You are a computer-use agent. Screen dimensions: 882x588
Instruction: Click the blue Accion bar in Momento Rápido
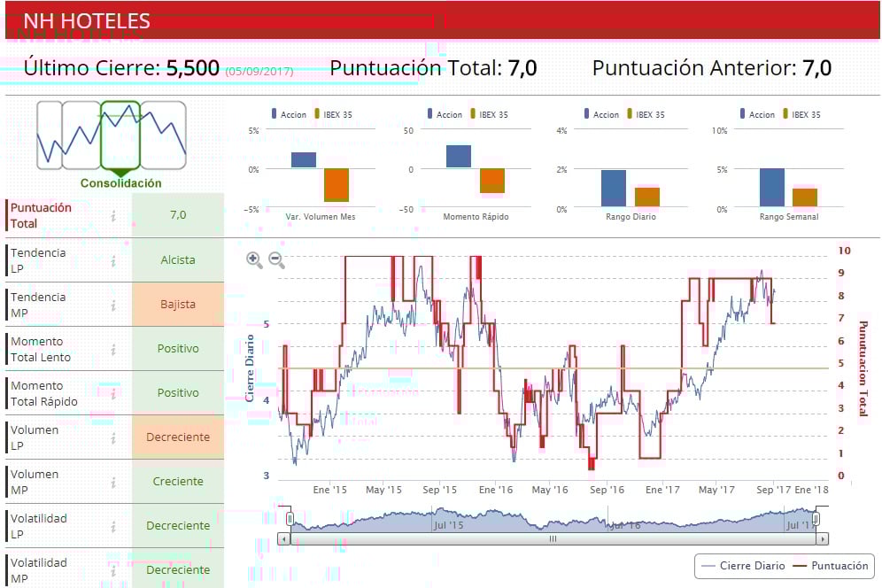(x=459, y=157)
